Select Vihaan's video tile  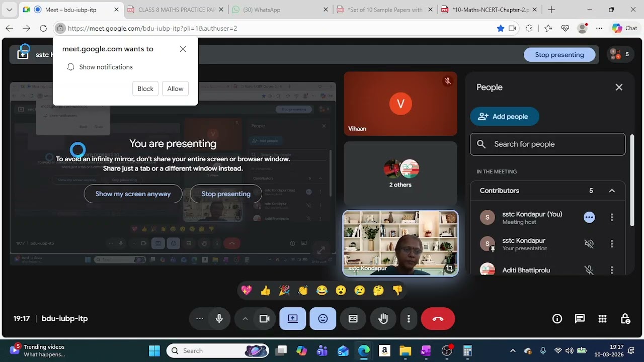pyautogui.click(x=400, y=104)
